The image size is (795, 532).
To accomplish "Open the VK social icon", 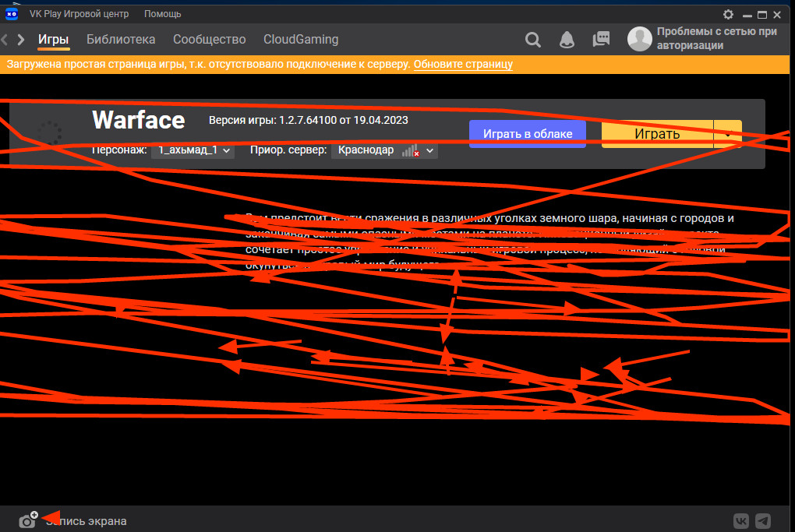I will pos(742,520).
